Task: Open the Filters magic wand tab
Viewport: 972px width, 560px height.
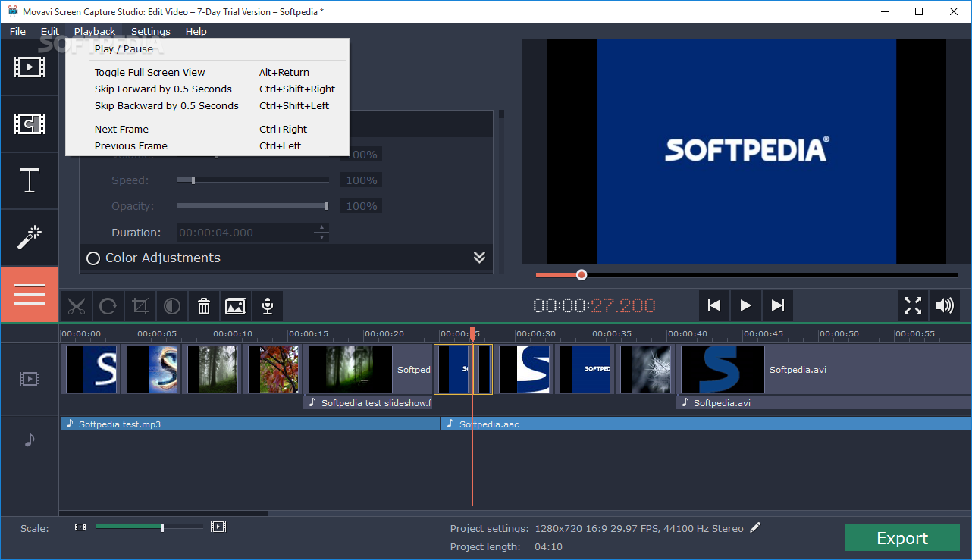Action: tap(30, 238)
